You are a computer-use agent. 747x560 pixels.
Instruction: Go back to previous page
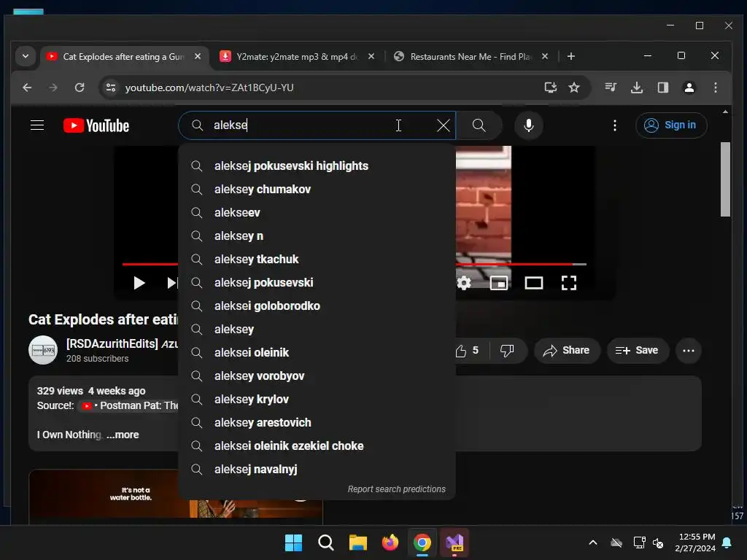click(x=27, y=87)
